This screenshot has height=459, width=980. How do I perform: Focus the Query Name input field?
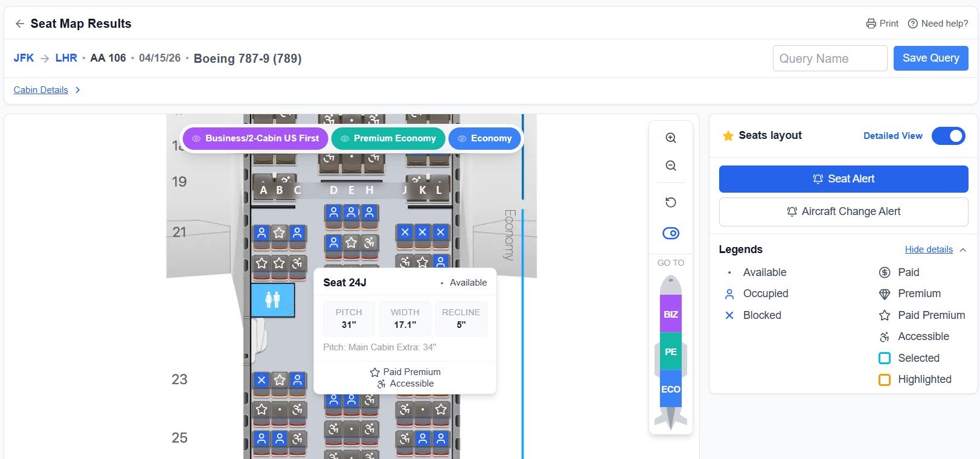click(x=829, y=59)
